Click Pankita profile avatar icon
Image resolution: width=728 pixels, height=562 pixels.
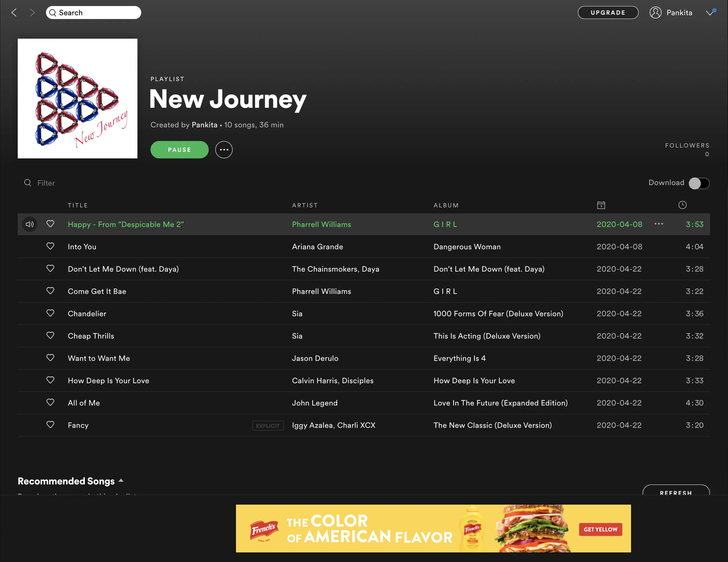(x=655, y=13)
